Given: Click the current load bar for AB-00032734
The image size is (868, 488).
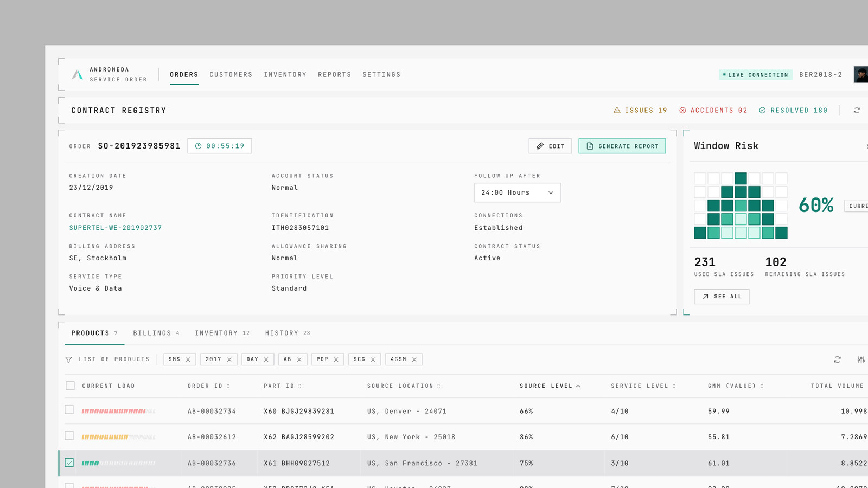Looking at the screenshot, I should click(118, 411).
